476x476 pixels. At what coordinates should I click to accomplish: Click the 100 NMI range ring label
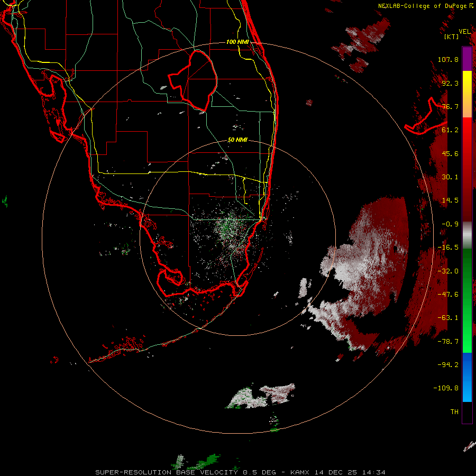(x=237, y=42)
